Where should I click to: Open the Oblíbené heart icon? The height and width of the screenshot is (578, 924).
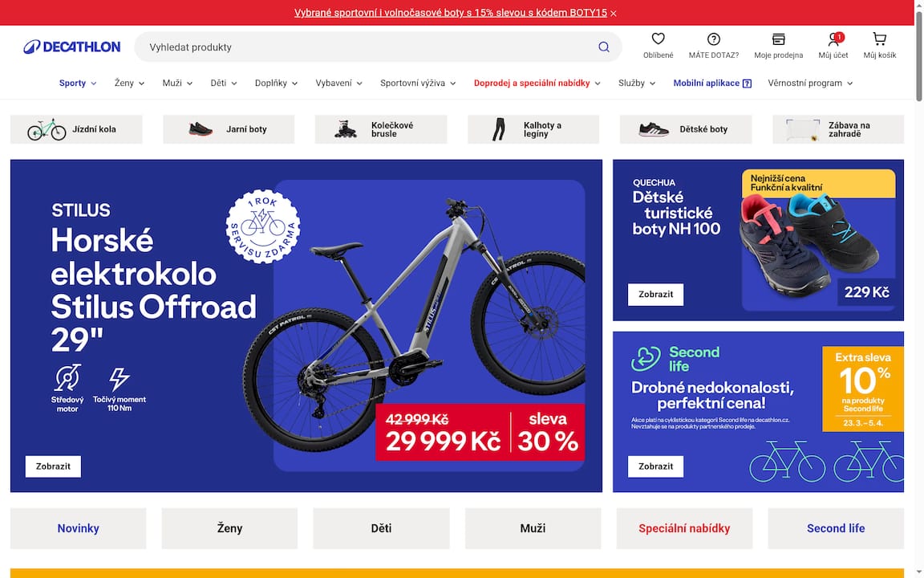pos(658,39)
